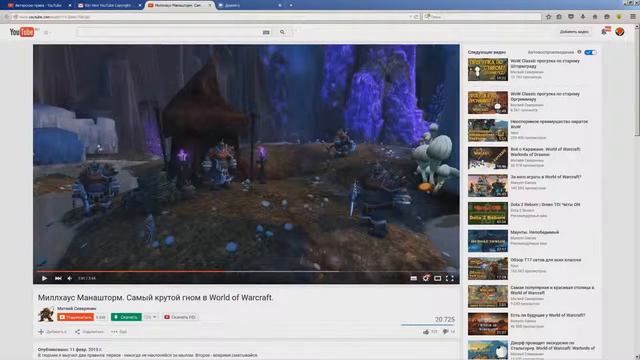Open player settings gear
The height and width of the screenshot is (360, 640).
[426, 278]
